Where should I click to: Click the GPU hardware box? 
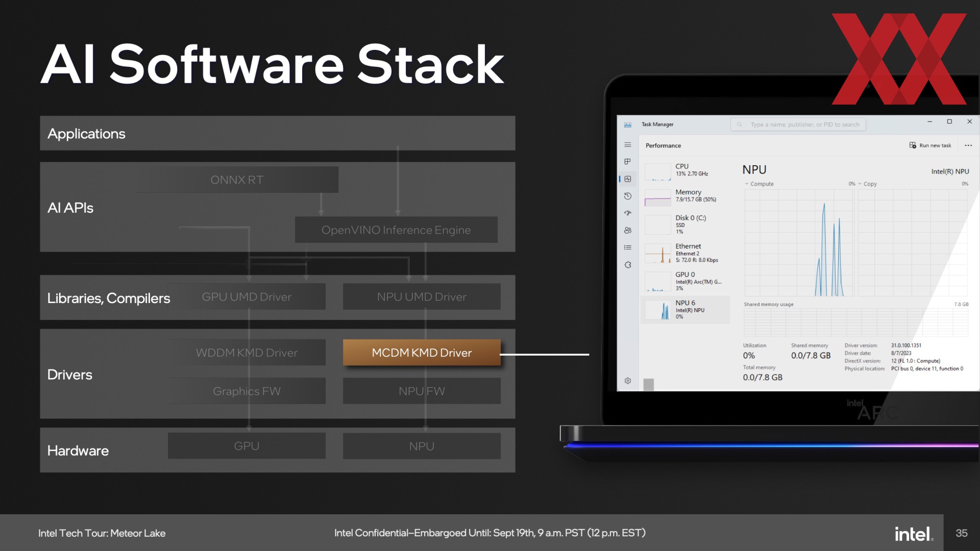[247, 446]
